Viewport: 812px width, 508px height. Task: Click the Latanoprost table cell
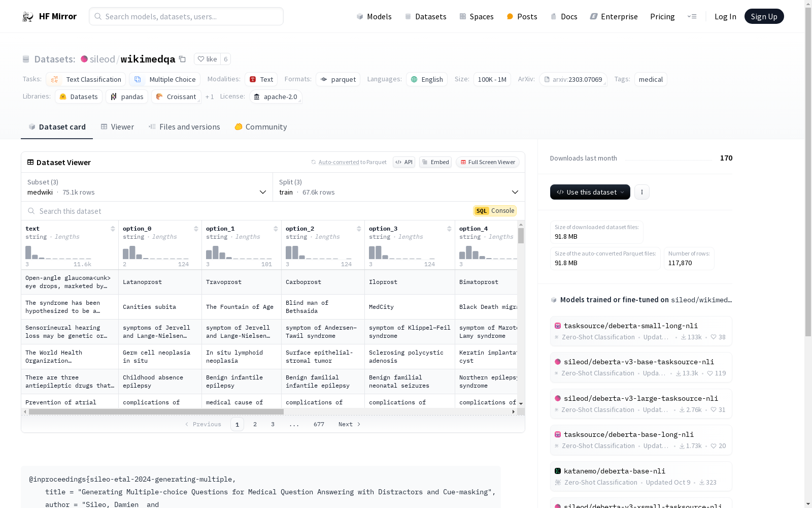tap(160, 282)
